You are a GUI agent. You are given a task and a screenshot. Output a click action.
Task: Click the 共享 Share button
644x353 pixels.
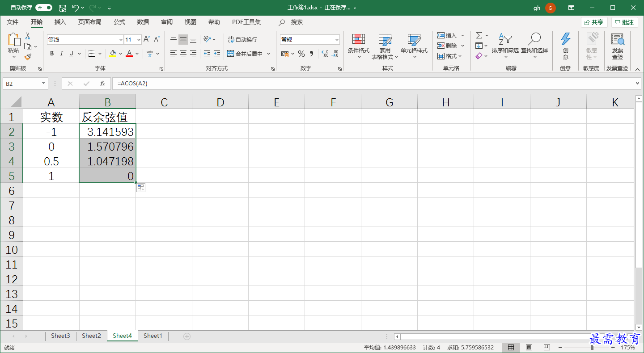(x=594, y=22)
